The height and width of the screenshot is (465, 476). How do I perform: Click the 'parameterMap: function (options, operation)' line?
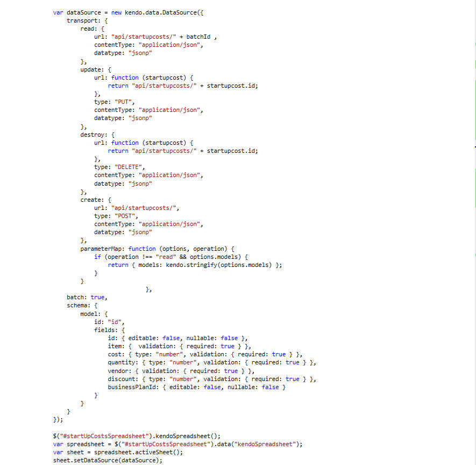point(157,249)
